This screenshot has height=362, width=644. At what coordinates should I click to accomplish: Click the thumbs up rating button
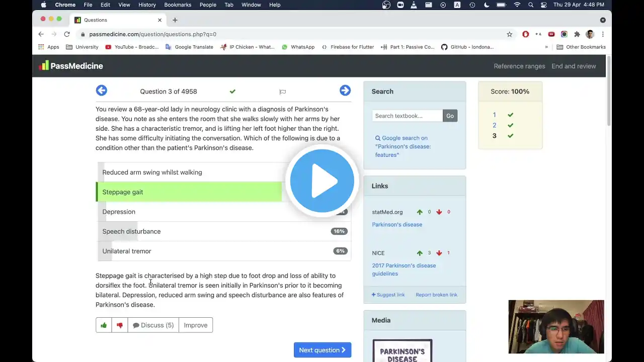point(104,325)
